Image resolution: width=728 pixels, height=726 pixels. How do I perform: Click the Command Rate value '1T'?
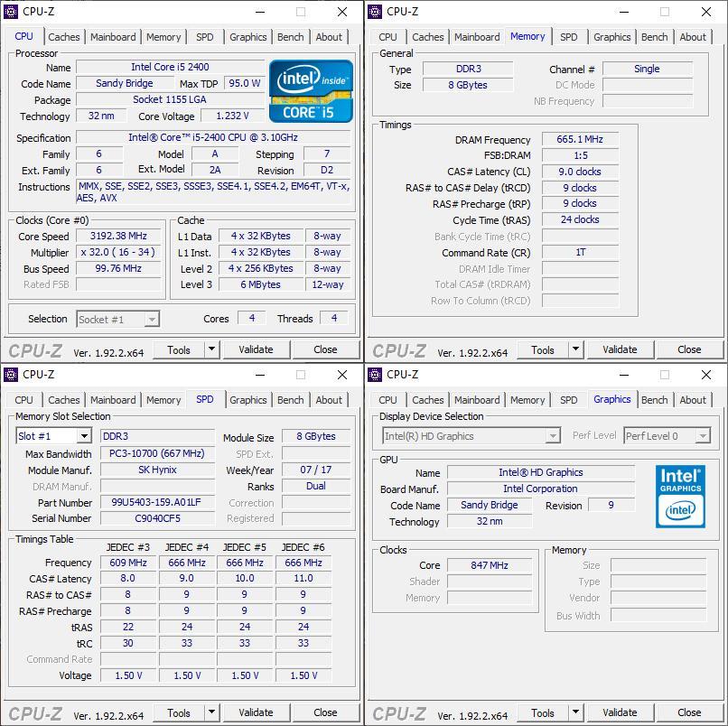pos(580,252)
